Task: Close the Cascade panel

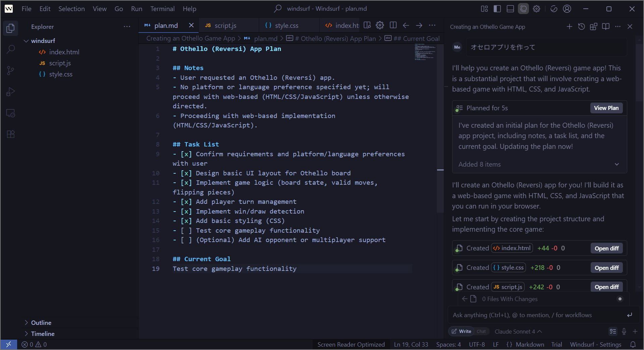Action: coord(630,26)
